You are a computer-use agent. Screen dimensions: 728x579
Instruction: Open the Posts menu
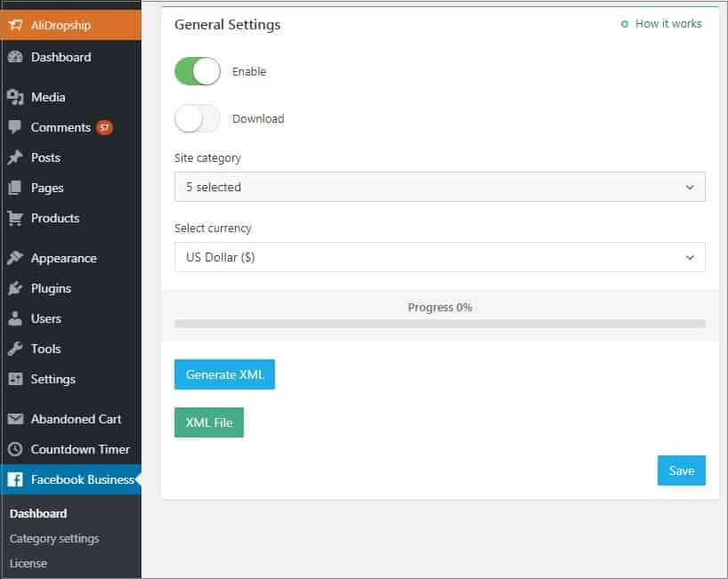coord(71,157)
